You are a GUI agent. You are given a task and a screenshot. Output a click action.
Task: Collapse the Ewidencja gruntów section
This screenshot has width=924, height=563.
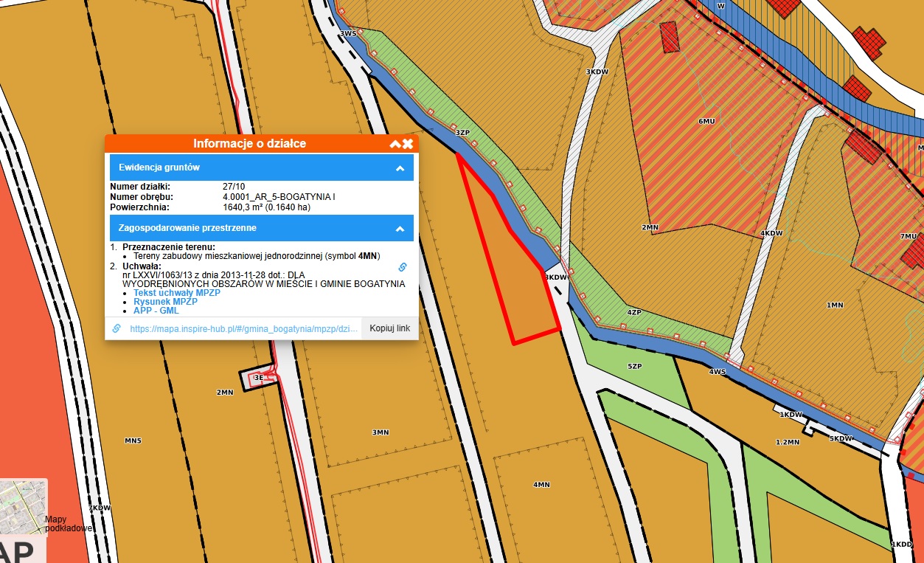pos(400,168)
